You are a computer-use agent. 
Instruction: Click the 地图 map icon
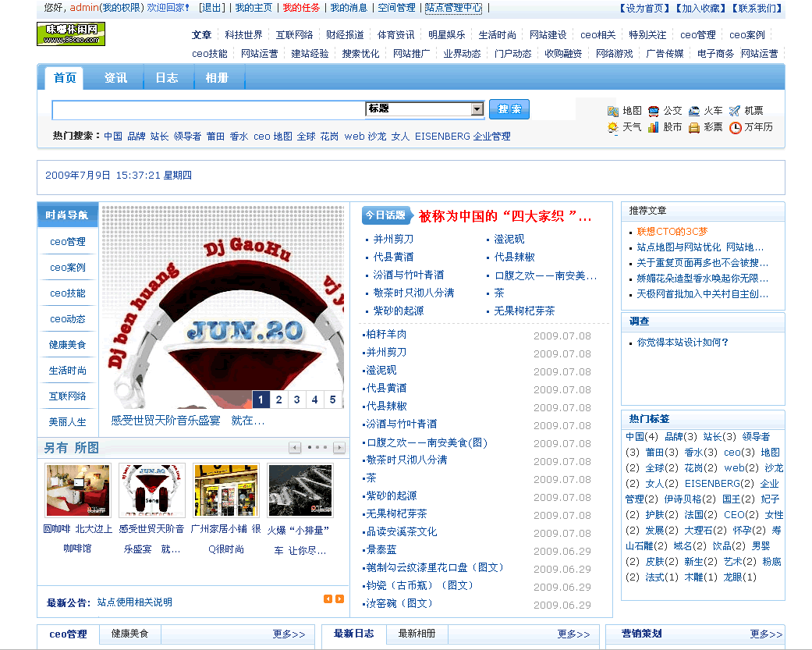613,111
